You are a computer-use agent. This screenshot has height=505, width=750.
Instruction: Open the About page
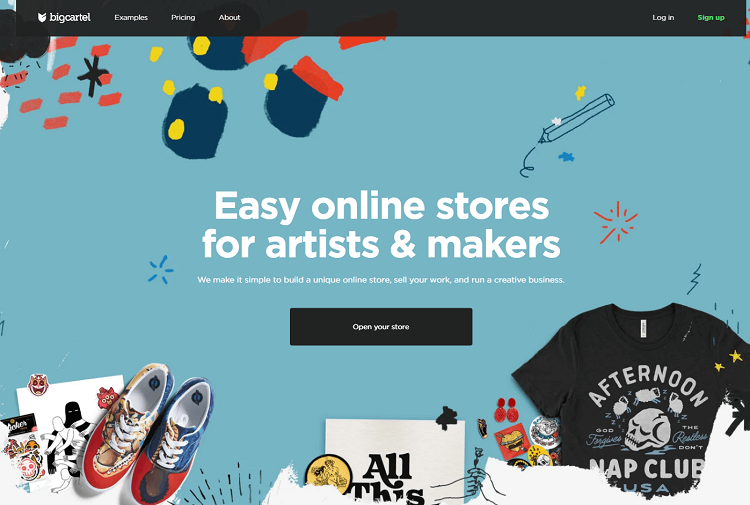[230, 18]
